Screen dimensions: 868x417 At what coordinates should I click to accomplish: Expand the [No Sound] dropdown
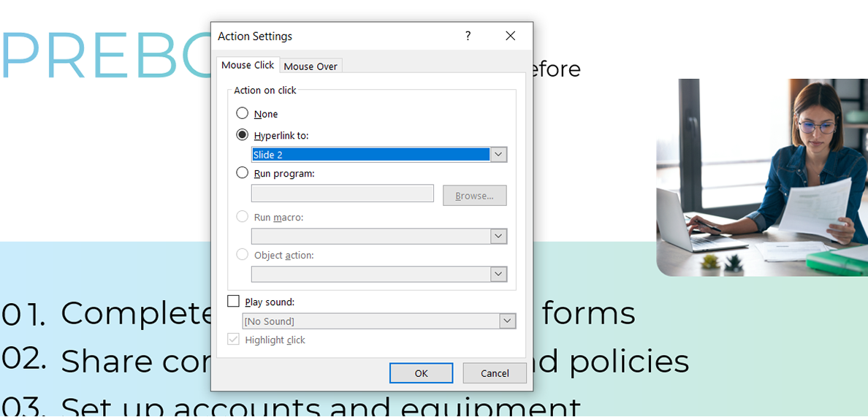[x=507, y=321]
